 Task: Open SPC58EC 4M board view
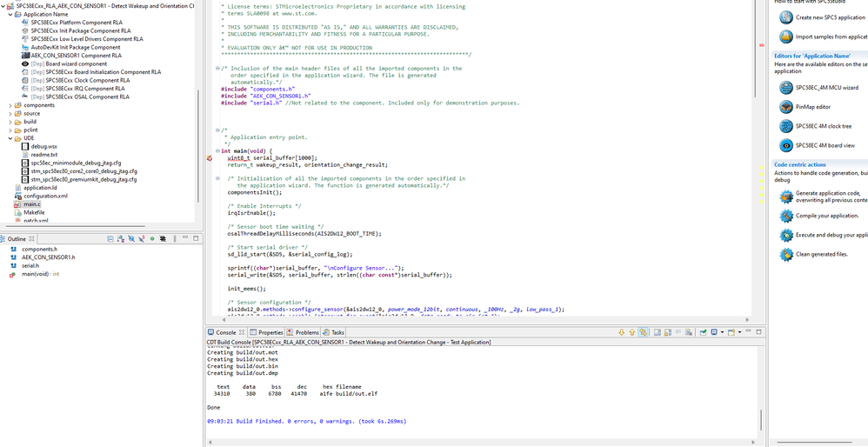(x=825, y=145)
